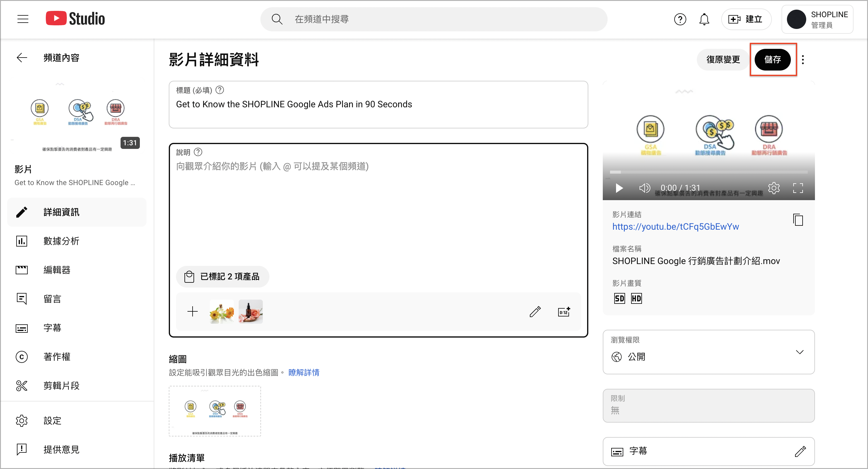Open the SHOPLINE account avatar menu
Screen dimensions: 868x469
pyautogui.click(x=796, y=19)
